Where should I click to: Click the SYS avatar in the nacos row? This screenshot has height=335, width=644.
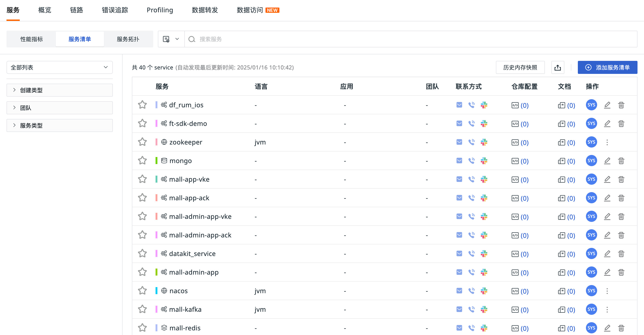(591, 291)
